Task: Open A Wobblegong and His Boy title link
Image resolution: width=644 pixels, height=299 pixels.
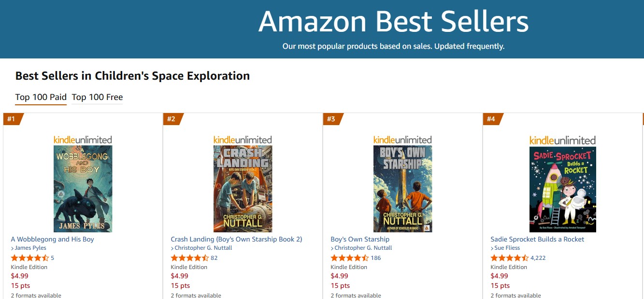Action: [x=52, y=239]
